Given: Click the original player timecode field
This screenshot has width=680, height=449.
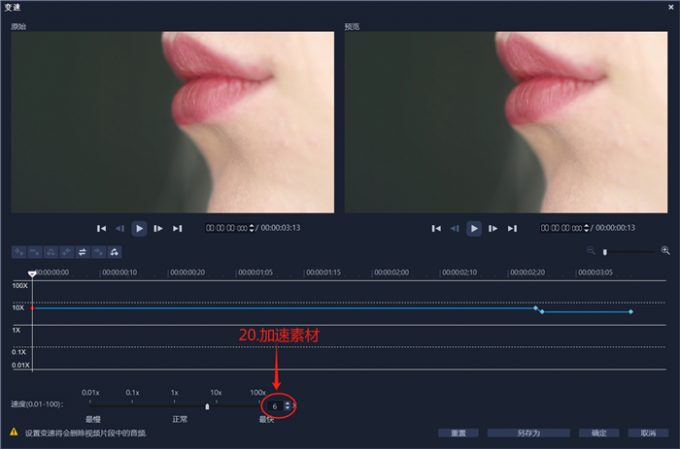Looking at the screenshot, I should pos(226,228).
